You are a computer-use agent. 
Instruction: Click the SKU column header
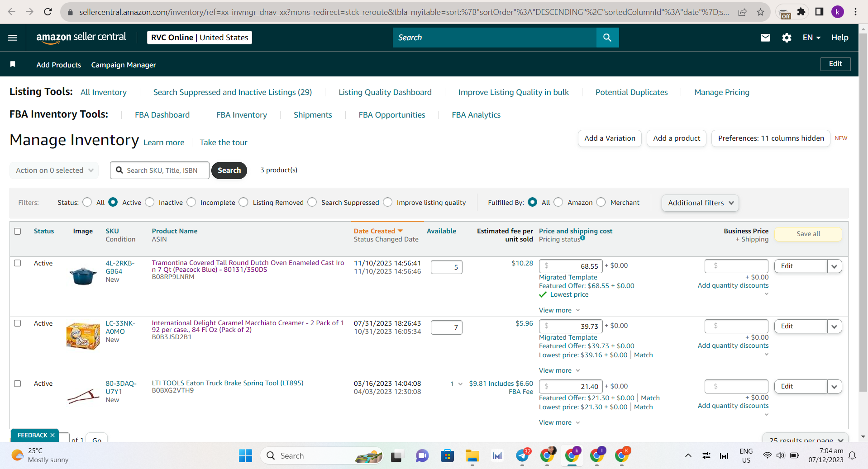pos(112,231)
